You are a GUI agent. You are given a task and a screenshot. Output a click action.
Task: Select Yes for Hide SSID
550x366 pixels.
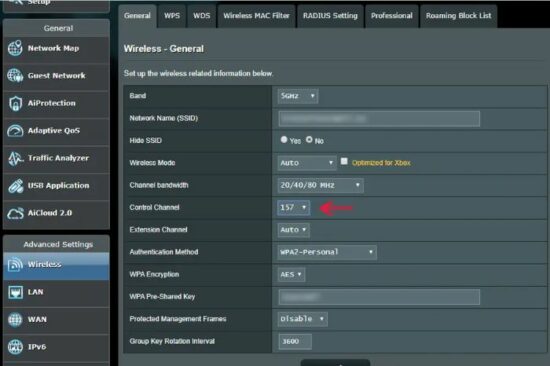pos(284,140)
